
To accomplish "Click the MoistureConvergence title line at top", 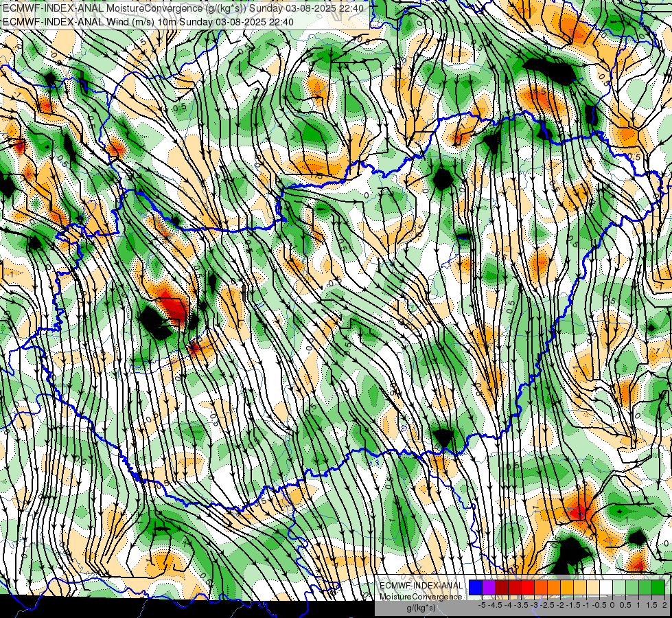I will pos(183,8).
